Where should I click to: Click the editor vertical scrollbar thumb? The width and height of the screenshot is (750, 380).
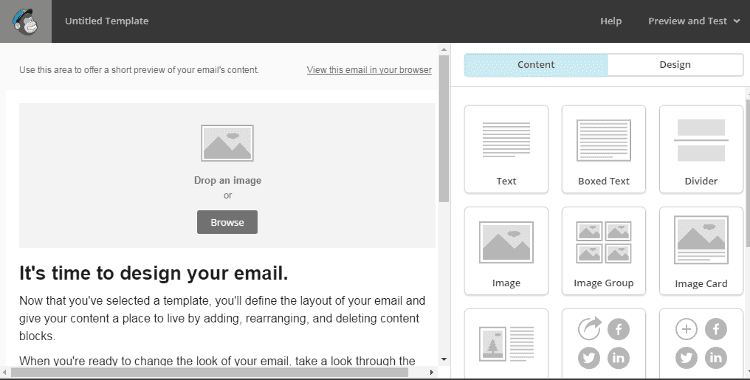coord(444,128)
